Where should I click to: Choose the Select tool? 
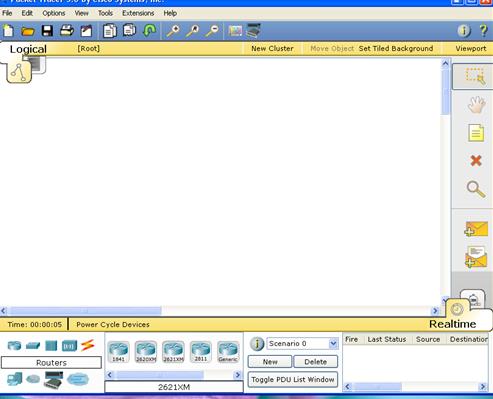[x=475, y=76]
